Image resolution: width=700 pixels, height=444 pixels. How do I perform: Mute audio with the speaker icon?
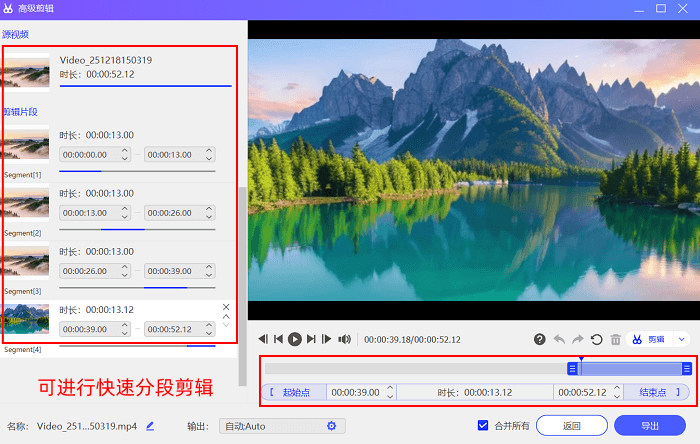point(344,340)
